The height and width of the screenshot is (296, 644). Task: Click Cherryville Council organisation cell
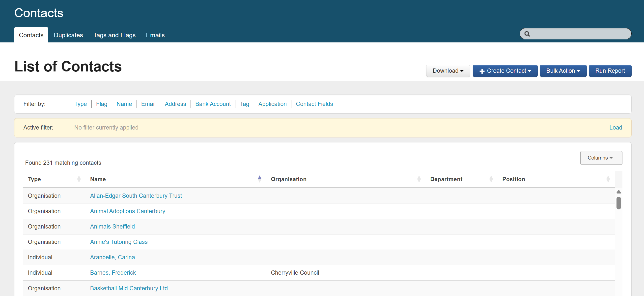click(x=295, y=273)
